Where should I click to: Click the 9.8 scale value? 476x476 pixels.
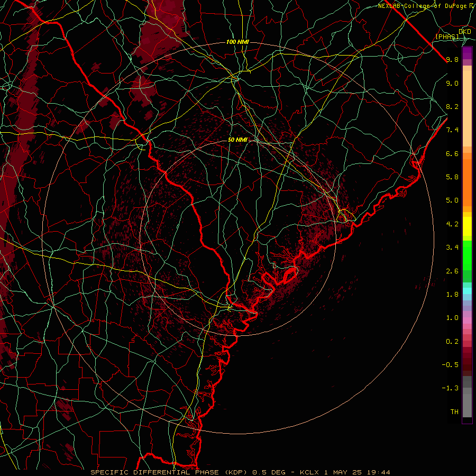[x=452, y=59]
